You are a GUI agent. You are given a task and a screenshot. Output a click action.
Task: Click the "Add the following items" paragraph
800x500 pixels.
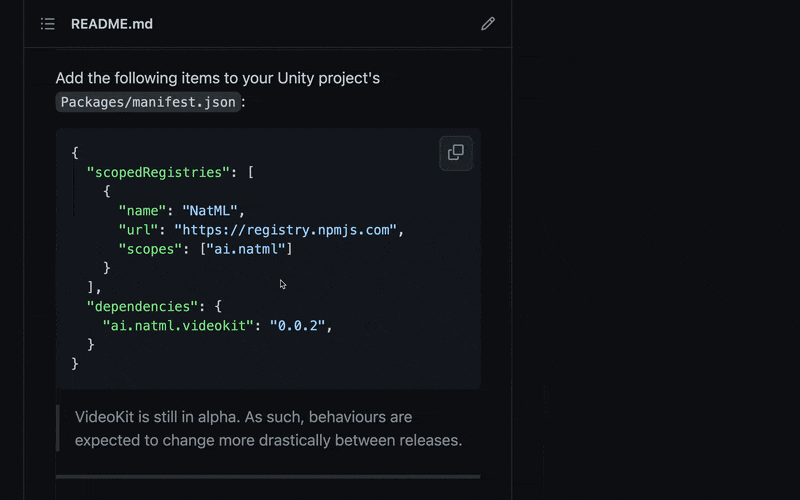pyautogui.click(x=218, y=78)
